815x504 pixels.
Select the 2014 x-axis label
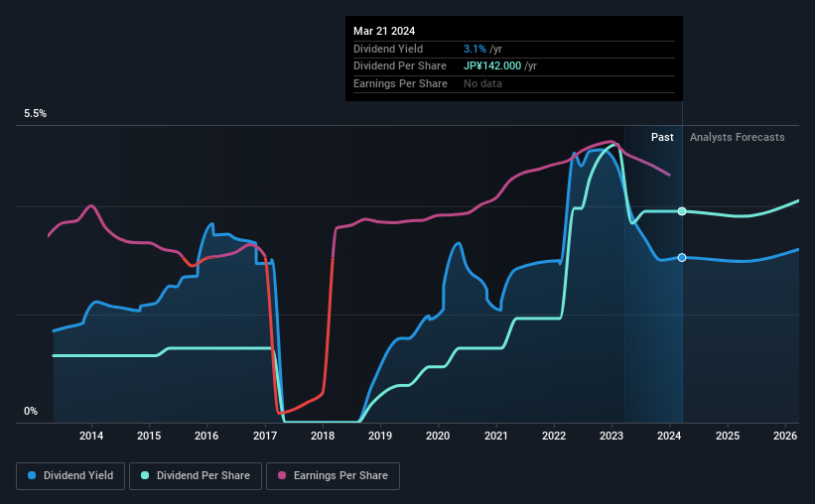(x=91, y=436)
